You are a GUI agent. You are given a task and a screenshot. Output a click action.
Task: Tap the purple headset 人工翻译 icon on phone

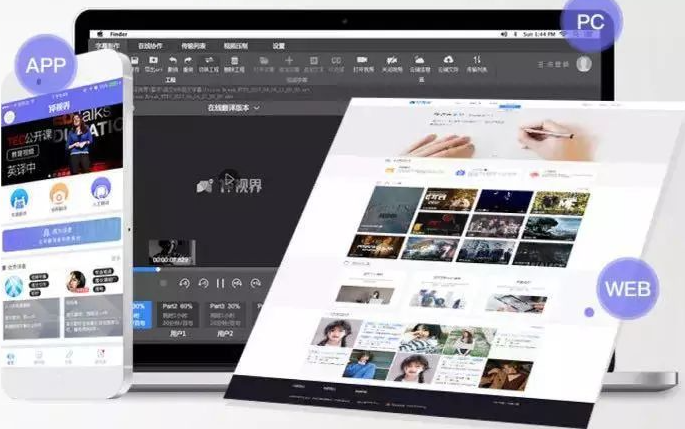(x=100, y=188)
